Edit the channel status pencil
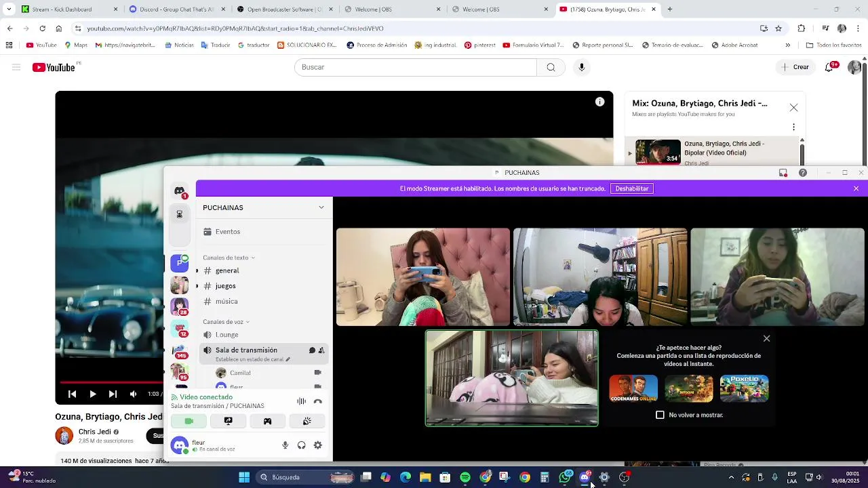The image size is (868, 488). (x=288, y=359)
